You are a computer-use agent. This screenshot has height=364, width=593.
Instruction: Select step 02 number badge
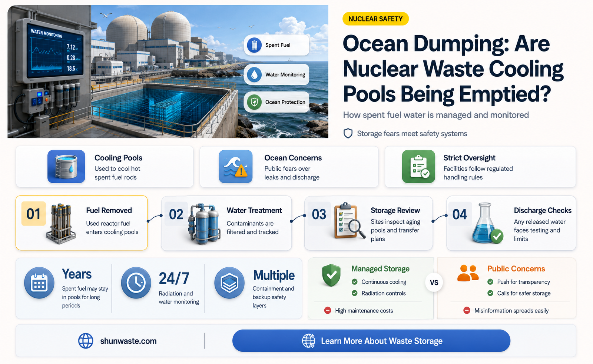click(x=176, y=214)
